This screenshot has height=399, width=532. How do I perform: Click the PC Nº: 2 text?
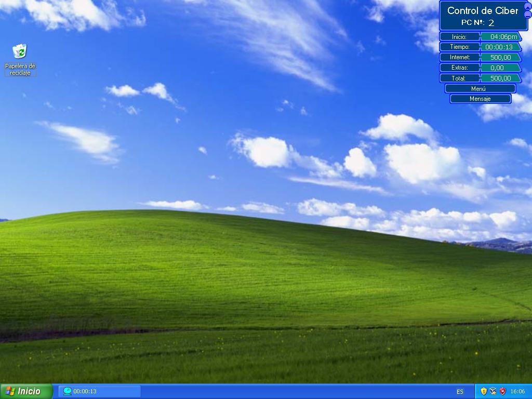pos(478,23)
